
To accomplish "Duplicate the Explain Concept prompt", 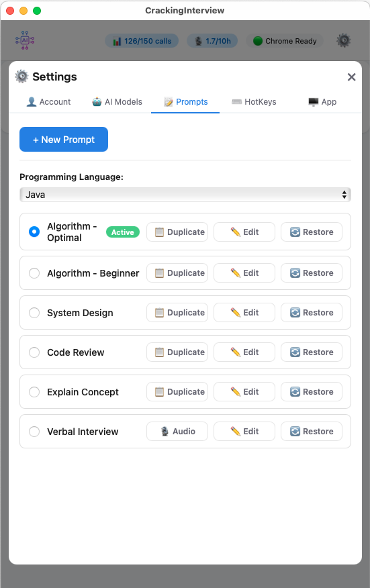I will click(177, 391).
